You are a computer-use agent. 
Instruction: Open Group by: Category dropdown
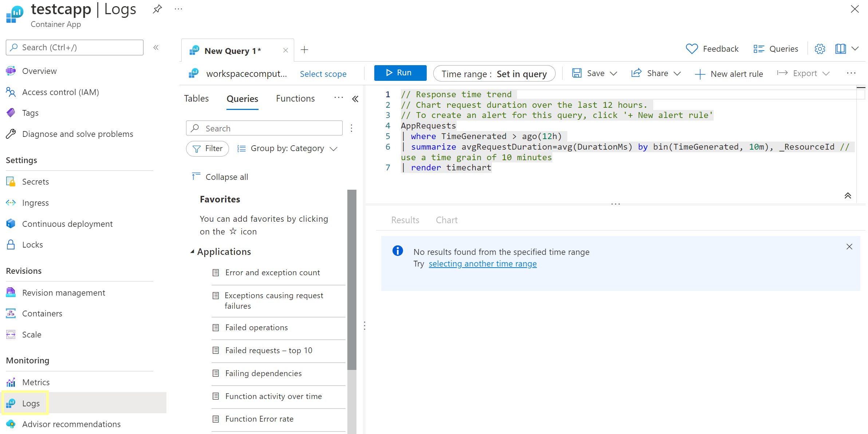(287, 149)
